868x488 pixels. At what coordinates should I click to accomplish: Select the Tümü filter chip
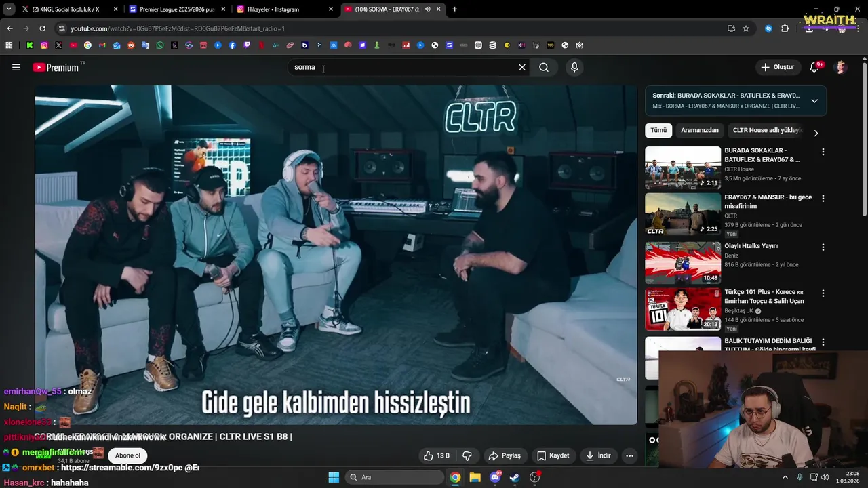tap(658, 130)
